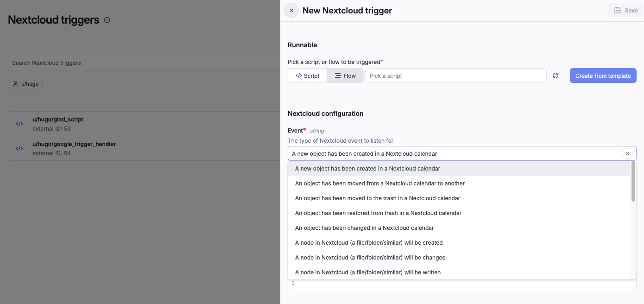
Task: Clear the Event field using its X icon
Action: 628,153
